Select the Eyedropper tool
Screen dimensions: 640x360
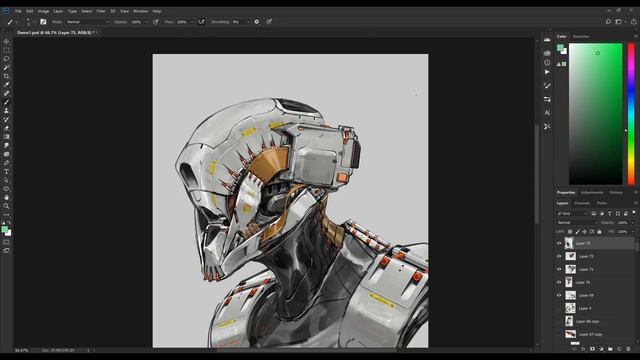point(7,85)
